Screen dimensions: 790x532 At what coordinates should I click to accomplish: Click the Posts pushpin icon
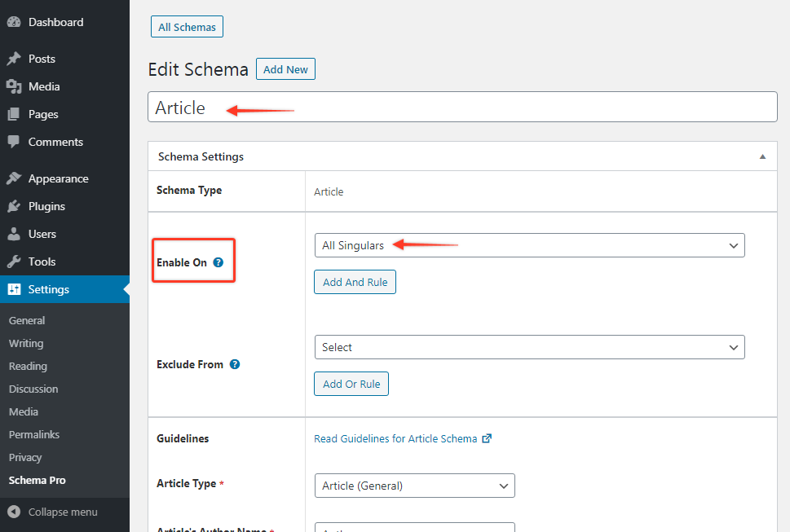pos(14,59)
